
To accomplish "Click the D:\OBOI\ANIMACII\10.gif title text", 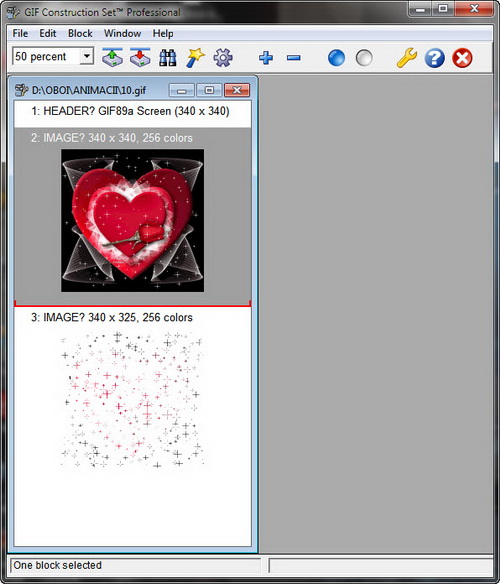I will coord(89,91).
